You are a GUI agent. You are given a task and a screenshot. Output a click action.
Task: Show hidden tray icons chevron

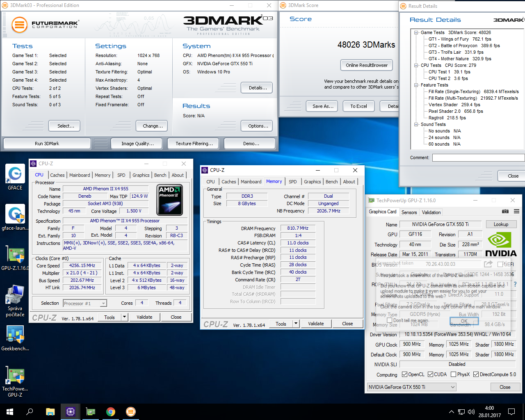(452, 412)
